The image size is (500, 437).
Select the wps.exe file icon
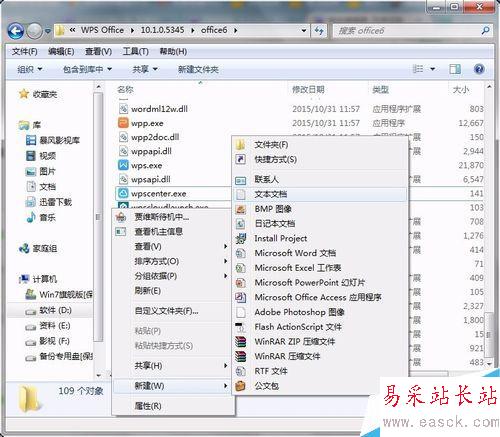(123, 165)
